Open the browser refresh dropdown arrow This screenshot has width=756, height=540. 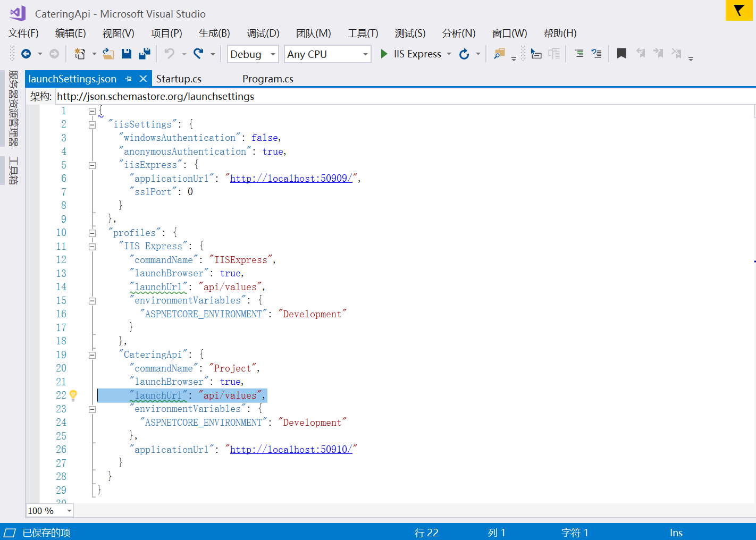pos(478,54)
